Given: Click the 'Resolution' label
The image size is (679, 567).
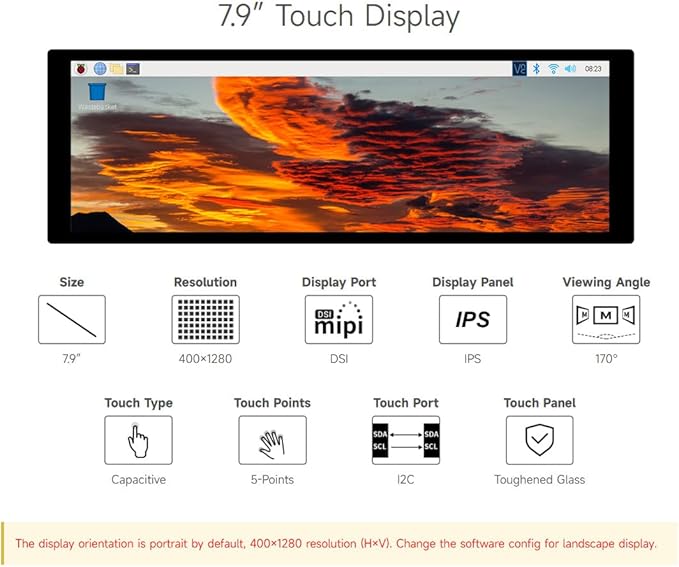Looking at the screenshot, I should (x=205, y=282).
